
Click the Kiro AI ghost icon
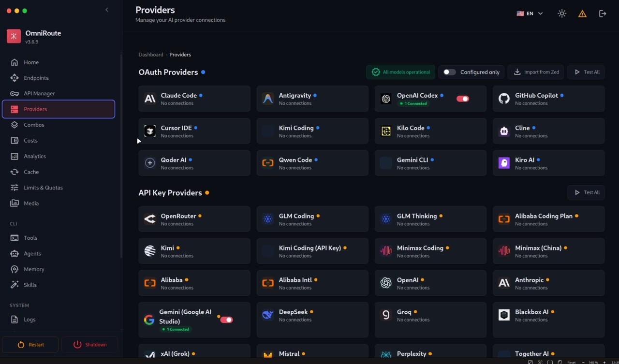click(504, 163)
